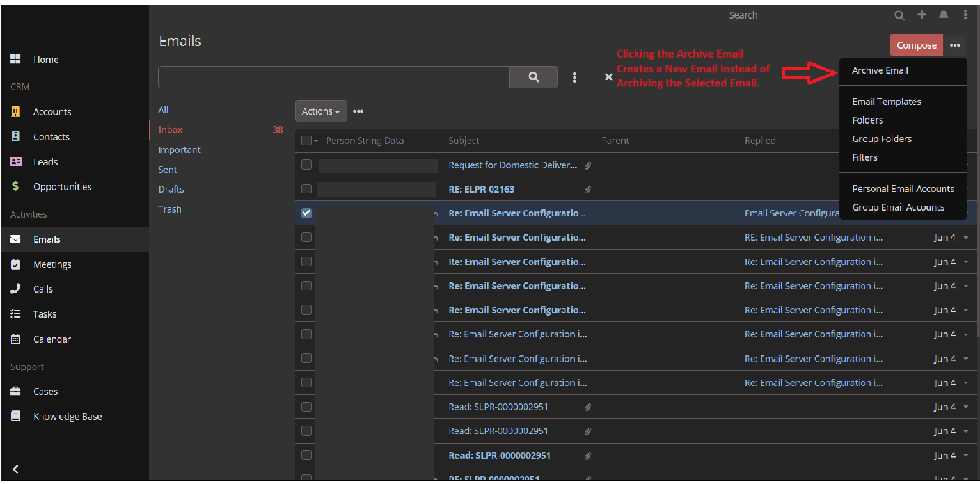Uncheck the selected Email Server Configuration row

point(306,213)
